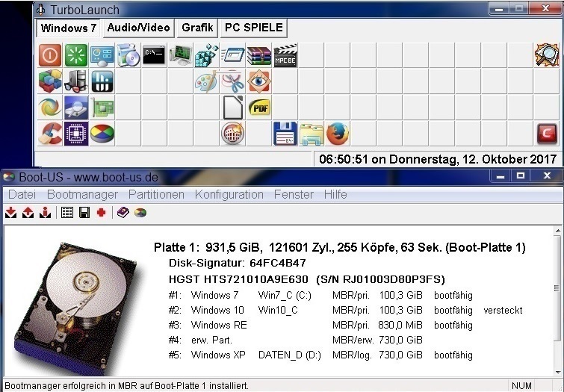The height and width of the screenshot is (392, 564).
Task: Launch Firefox from TurboLaunch
Action: pyautogui.click(x=338, y=134)
